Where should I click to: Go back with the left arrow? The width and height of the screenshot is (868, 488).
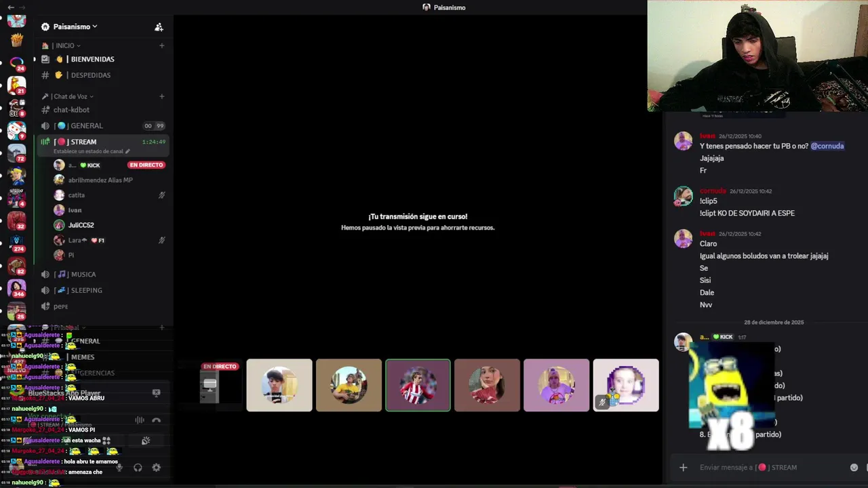(11, 7)
